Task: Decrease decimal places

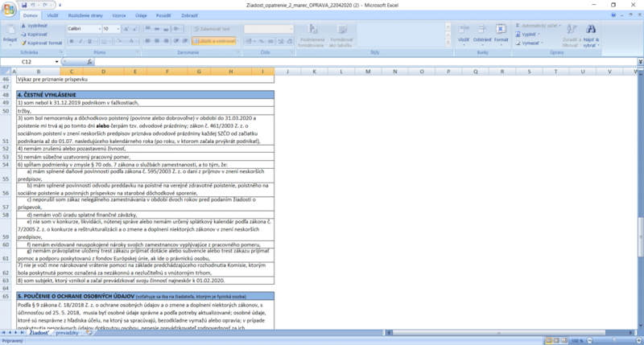Action: tap(290, 41)
